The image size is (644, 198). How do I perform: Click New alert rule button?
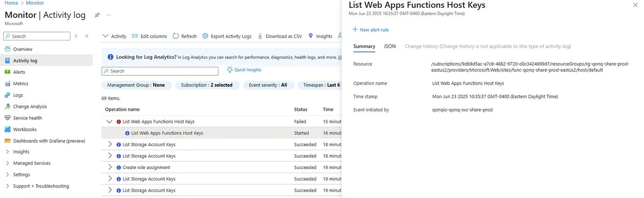370,30
